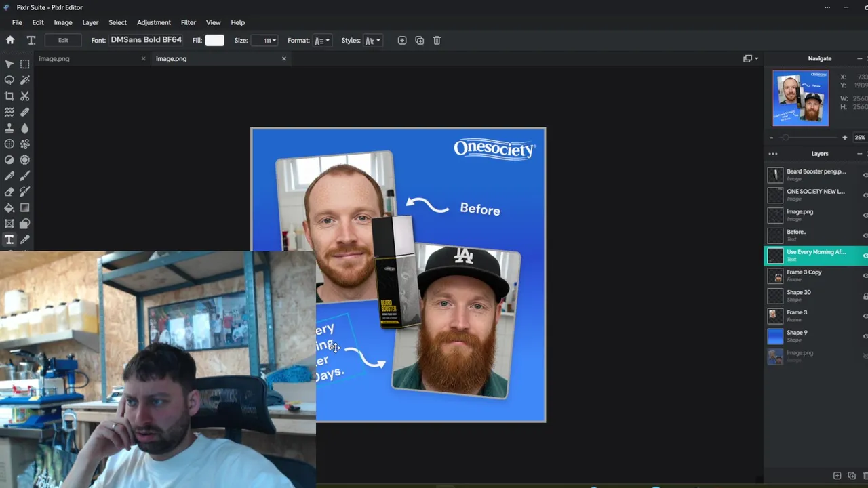This screenshot has height=488, width=868.
Task: Select the Gradient tool
Action: click(x=25, y=208)
